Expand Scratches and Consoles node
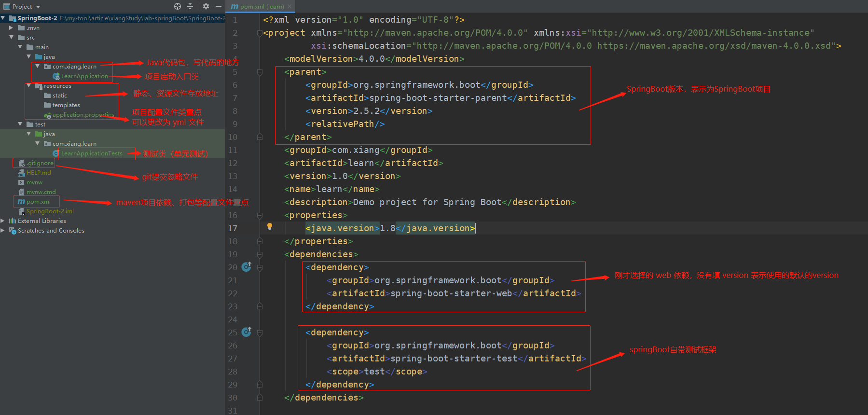Screen dimensions: 868x415 pos(3,230)
